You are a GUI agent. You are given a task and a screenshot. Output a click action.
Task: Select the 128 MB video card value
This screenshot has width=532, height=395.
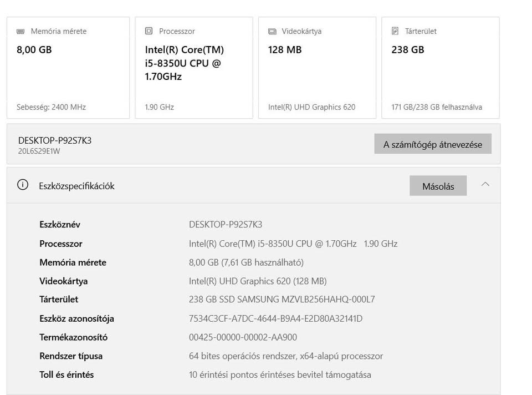pos(285,49)
